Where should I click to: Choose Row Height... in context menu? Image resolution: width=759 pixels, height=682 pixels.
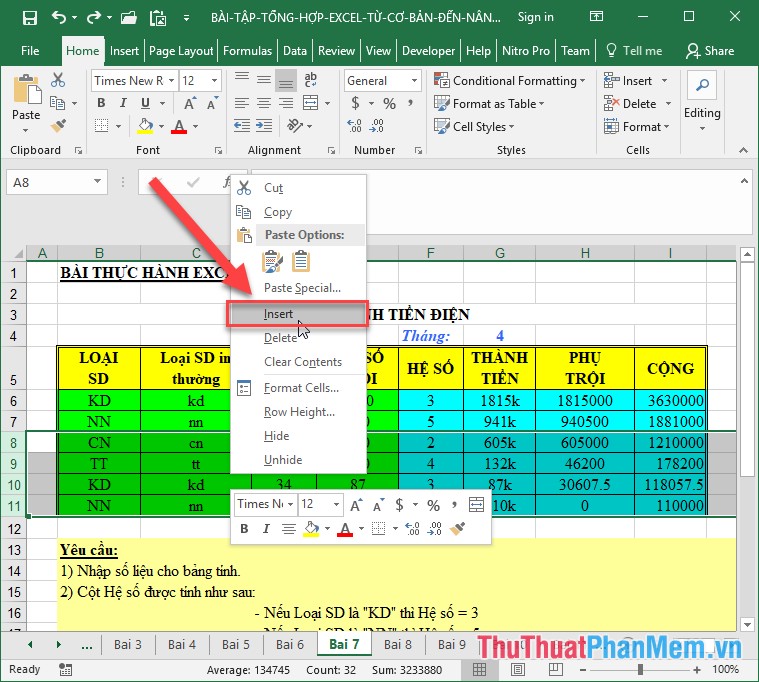[297, 412]
